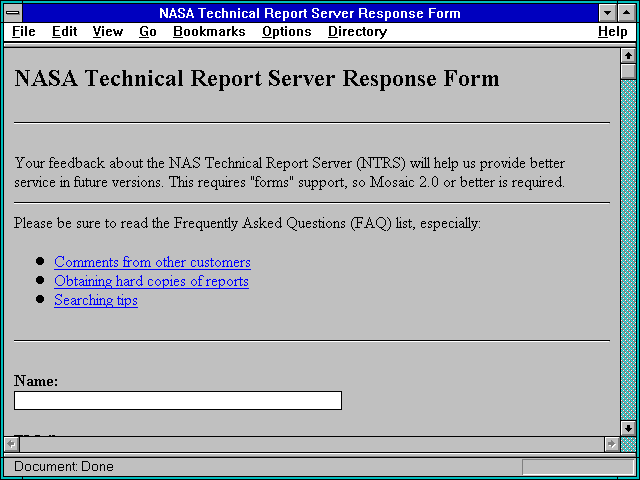Open the window control menu box
The image size is (640, 480).
(13, 13)
